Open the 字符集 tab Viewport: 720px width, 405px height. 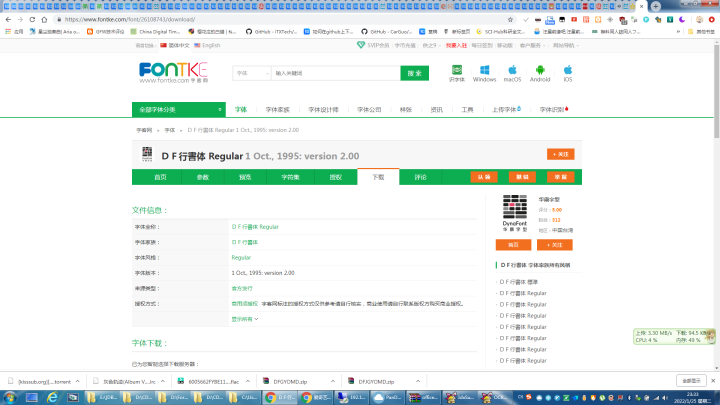pos(290,177)
